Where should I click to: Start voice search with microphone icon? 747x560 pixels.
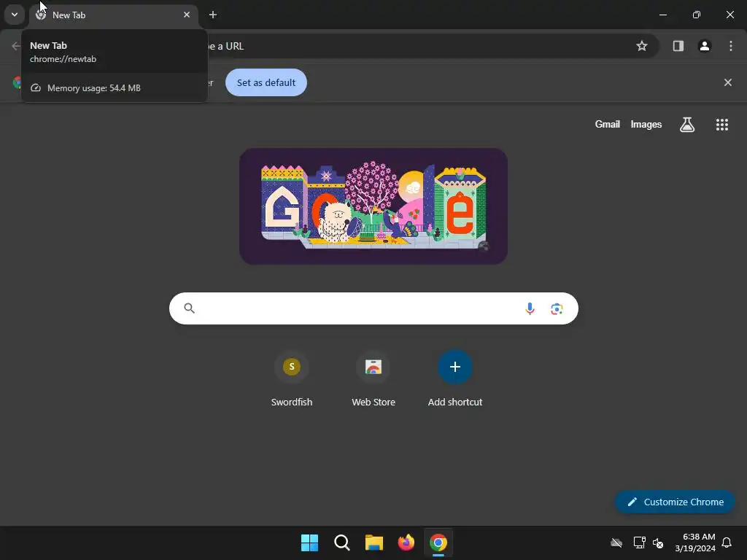(530, 308)
